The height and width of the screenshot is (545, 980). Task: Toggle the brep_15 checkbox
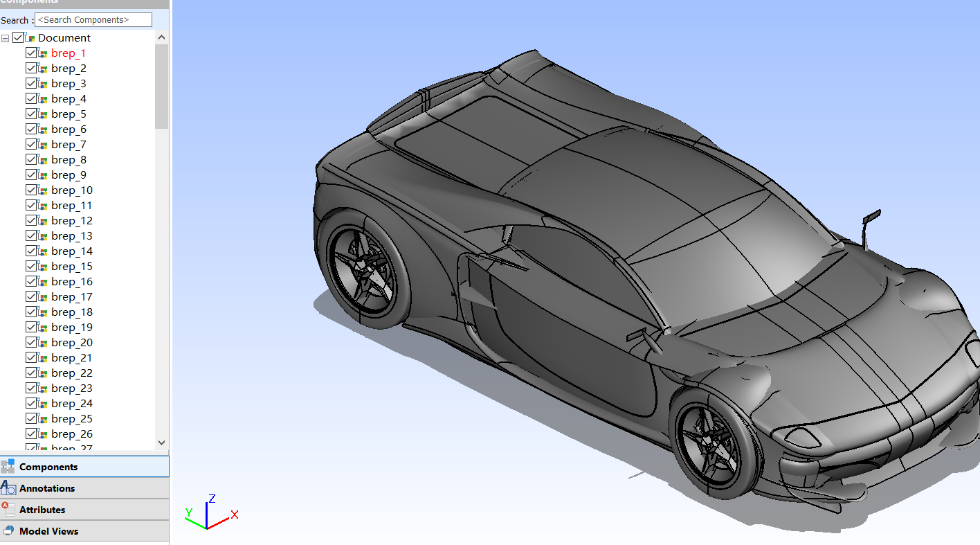pos(31,266)
